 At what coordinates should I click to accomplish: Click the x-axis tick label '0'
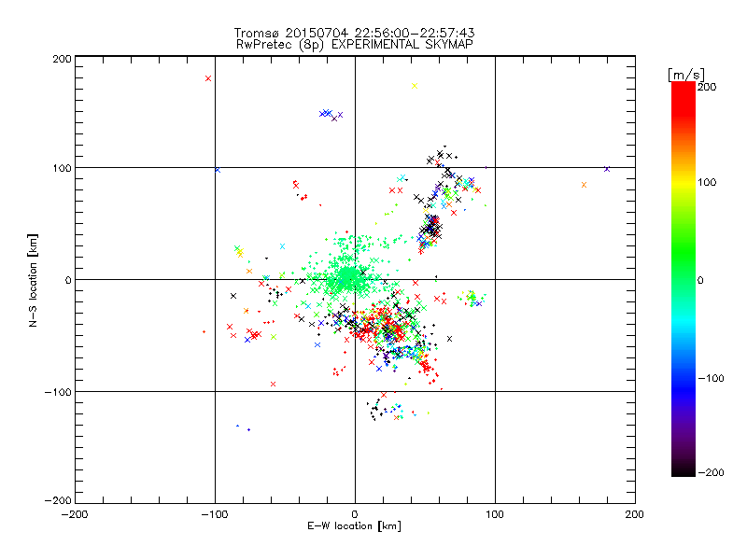pos(355,514)
